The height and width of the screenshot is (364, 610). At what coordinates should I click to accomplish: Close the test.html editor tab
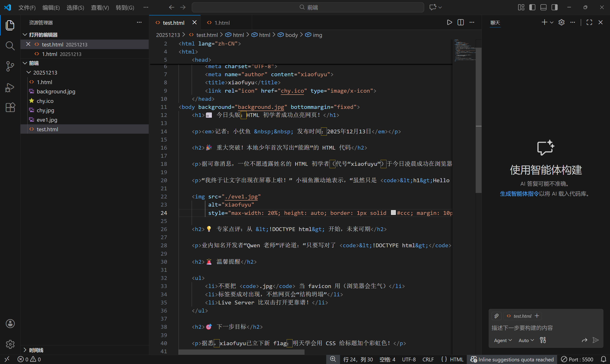click(x=194, y=23)
